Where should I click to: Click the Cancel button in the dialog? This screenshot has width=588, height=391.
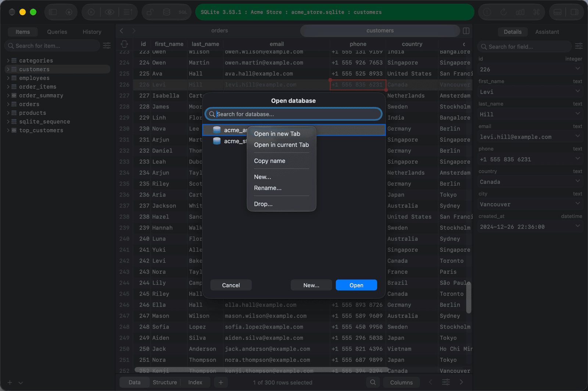[231, 285]
